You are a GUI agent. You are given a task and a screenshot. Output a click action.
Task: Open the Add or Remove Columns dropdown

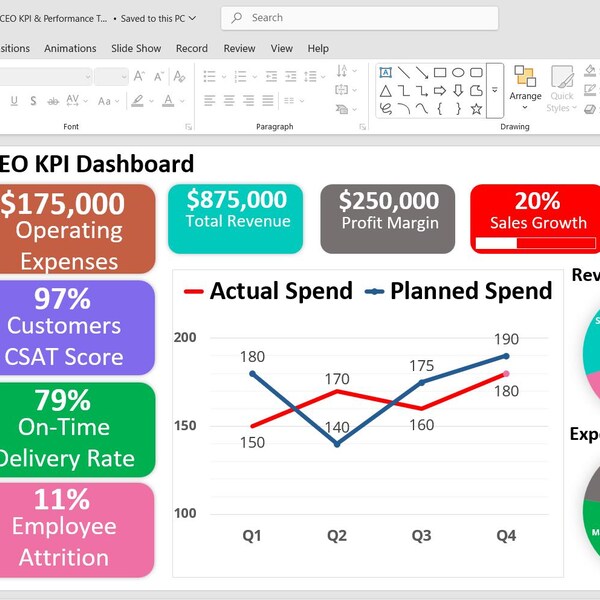[x=294, y=101]
